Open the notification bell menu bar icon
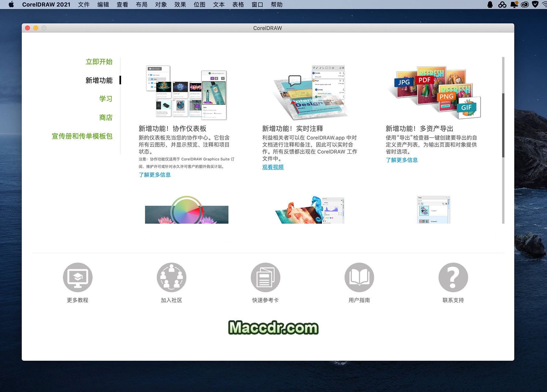Screen dimensions: 547x392 pyautogui.click(x=514, y=5)
